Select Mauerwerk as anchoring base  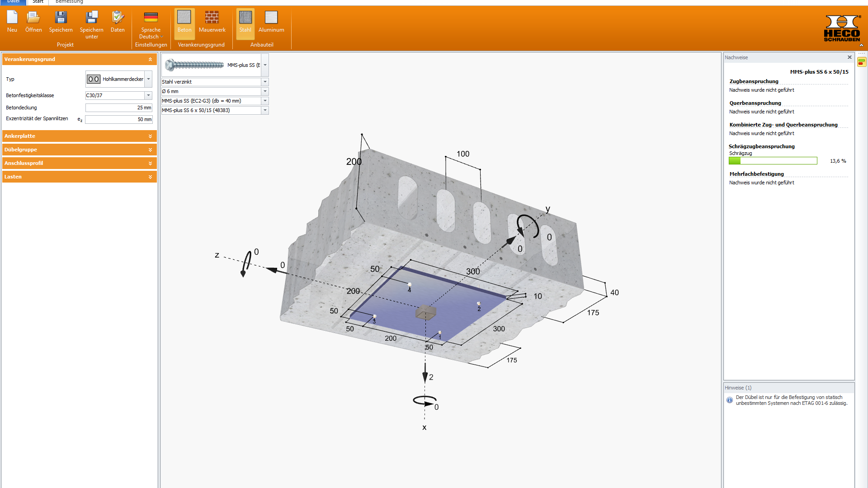[212, 22]
